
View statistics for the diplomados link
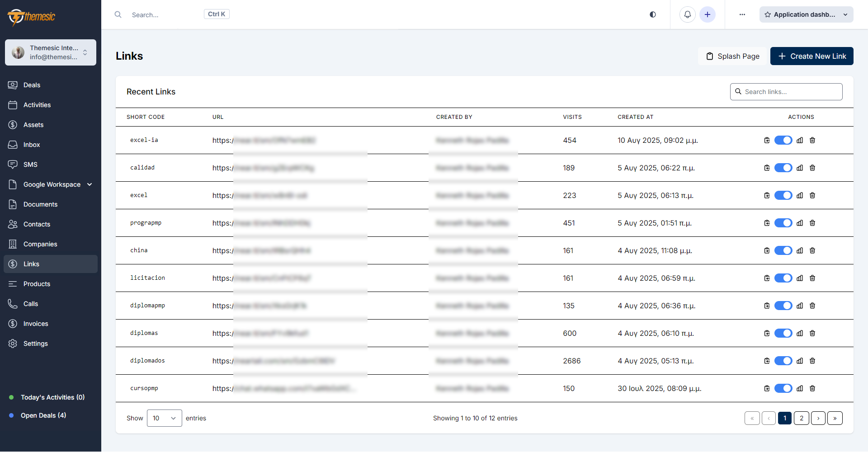(799, 361)
